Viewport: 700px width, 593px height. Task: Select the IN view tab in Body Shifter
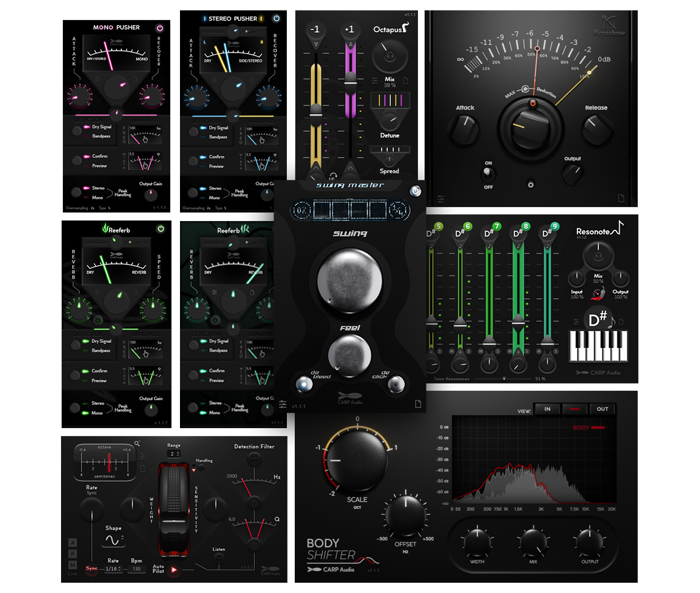pyautogui.click(x=547, y=409)
